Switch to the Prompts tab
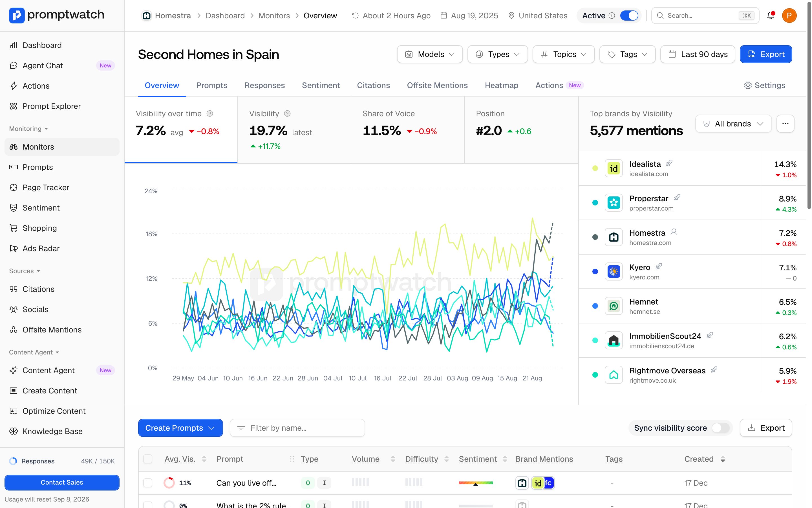The height and width of the screenshot is (508, 812). (212, 85)
